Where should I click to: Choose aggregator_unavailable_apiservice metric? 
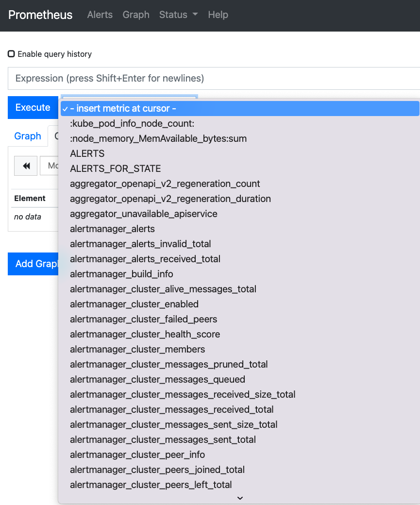click(143, 214)
